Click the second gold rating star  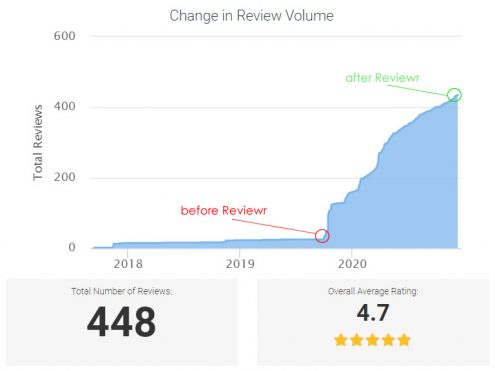[357, 340]
